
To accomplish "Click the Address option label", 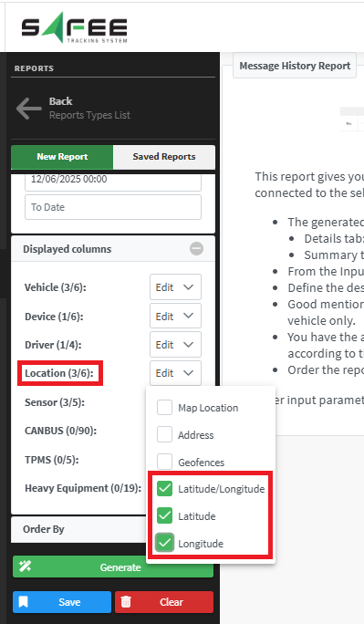I will point(196,435).
